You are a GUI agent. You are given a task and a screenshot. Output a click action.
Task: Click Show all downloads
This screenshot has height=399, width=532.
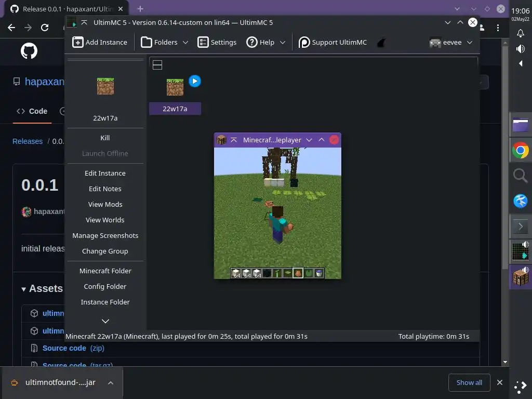tap(469, 383)
